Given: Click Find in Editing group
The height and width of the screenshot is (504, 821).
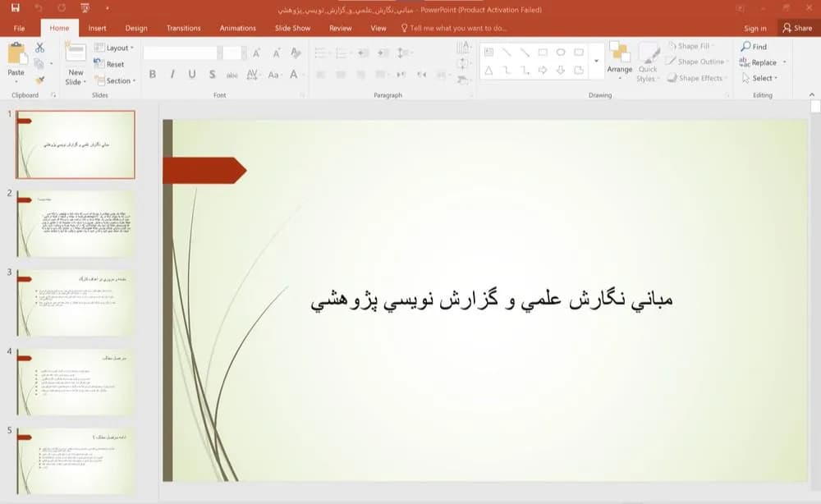Looking at the screenshot, I should (x=754, y=47).
